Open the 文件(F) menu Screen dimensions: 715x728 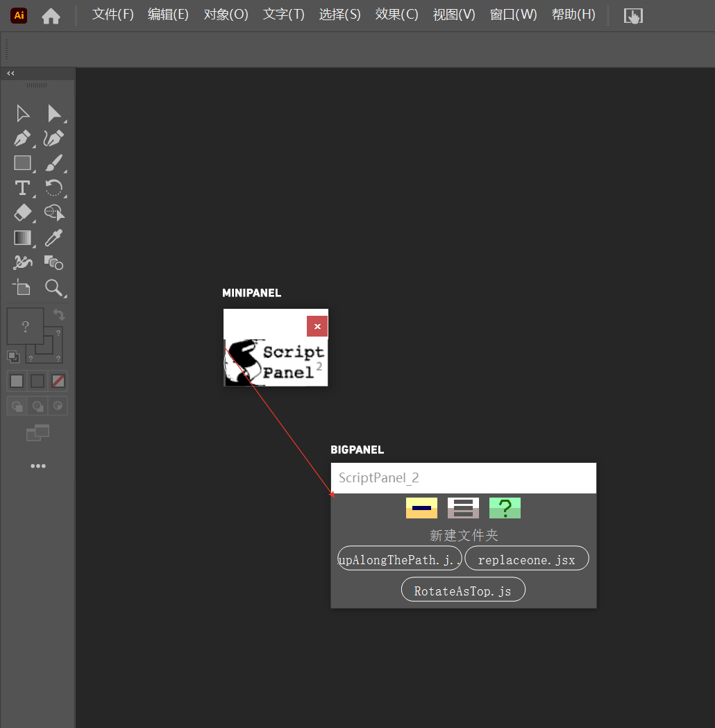pos(112,13)
